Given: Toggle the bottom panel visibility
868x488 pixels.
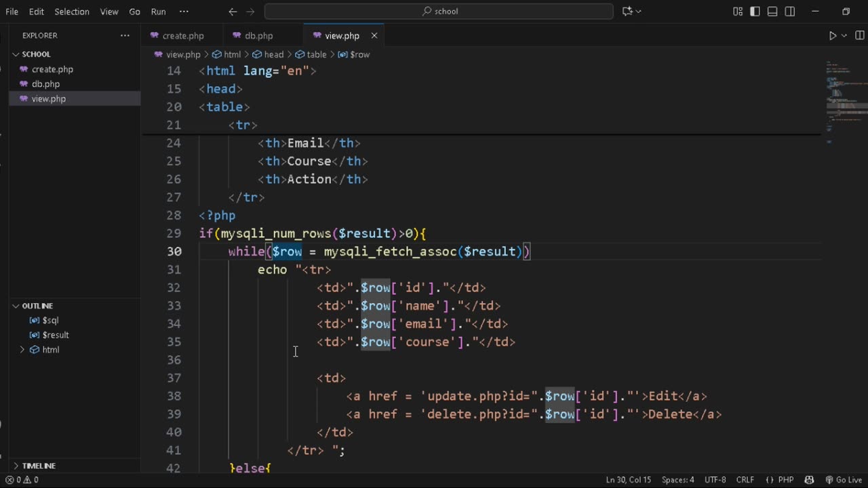Looking at the screenshot, I should (x=772, y=12).
